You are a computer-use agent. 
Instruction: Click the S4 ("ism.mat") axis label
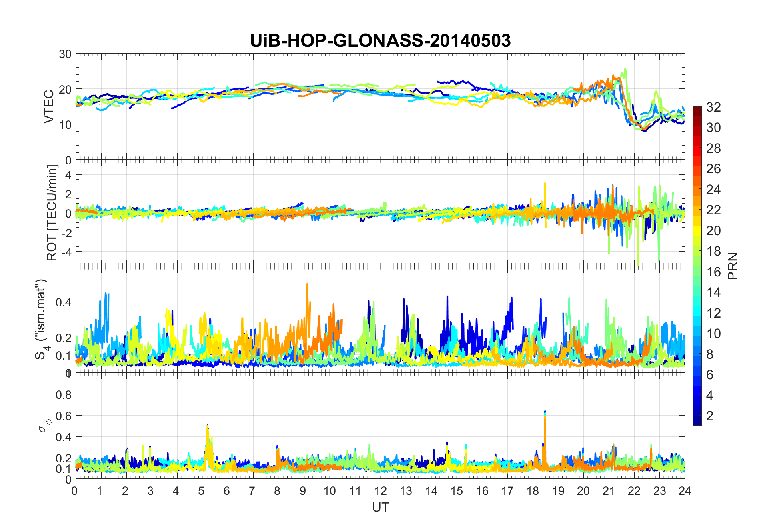[x=42, y=319]
